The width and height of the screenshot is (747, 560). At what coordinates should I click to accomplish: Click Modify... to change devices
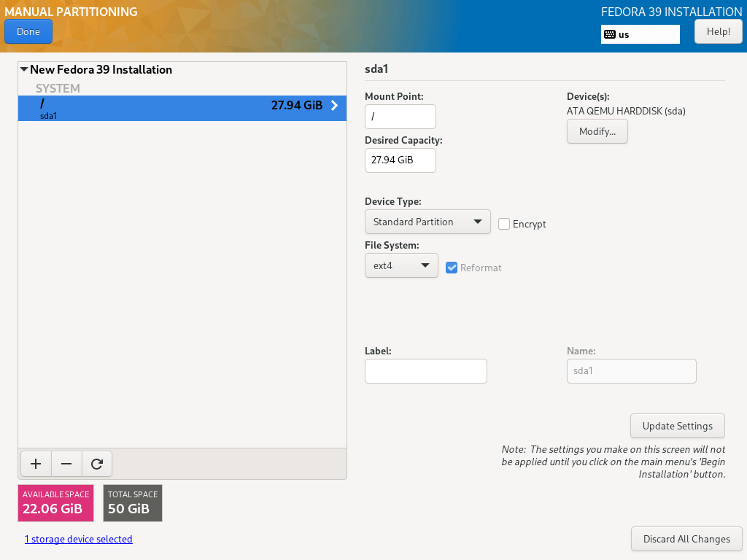coord(597,131)
